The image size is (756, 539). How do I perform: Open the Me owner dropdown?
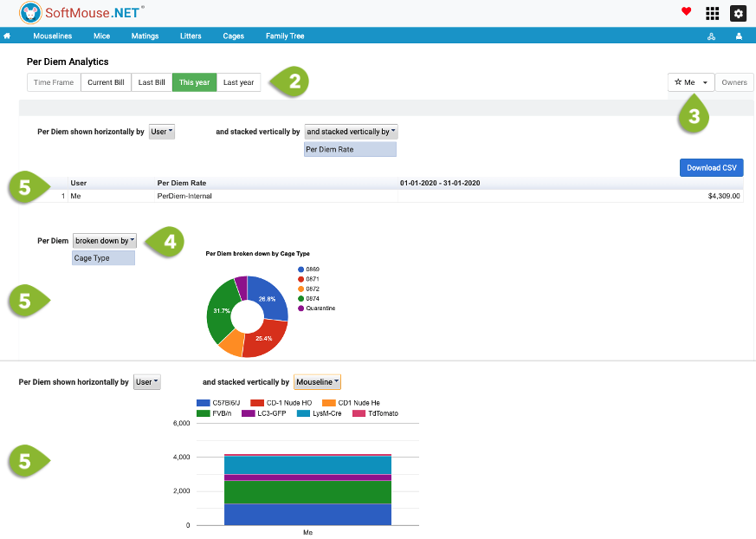coord(691,82)
